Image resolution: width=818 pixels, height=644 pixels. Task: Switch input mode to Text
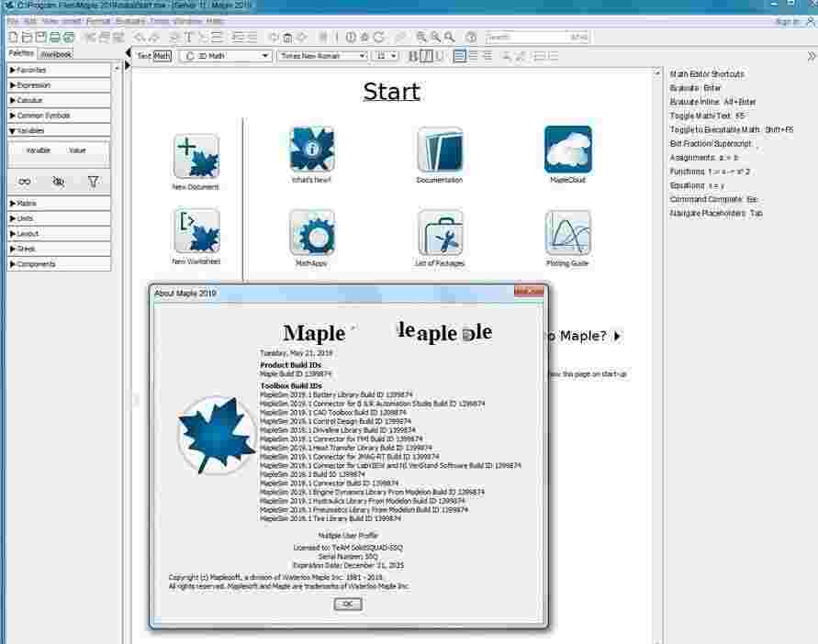(144, 55)
